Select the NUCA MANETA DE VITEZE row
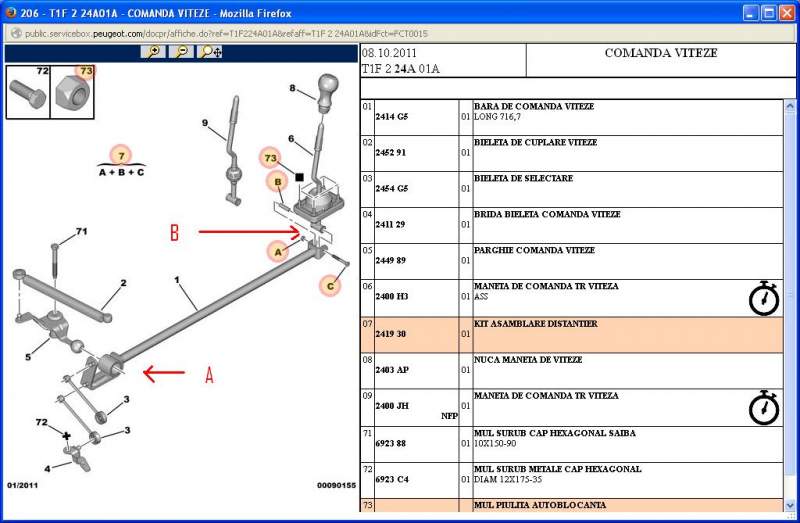The width and height of the screenshot is (800, 523). (571, 371)
